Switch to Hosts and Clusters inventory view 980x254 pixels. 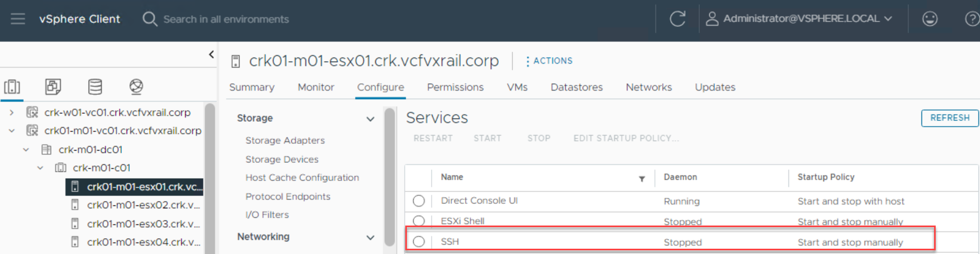tap(12, 86)
